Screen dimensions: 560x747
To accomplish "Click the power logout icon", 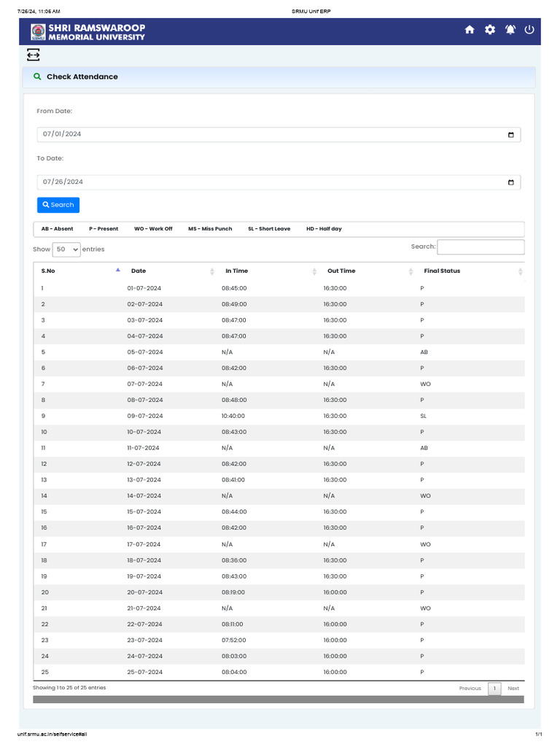I will [529, 29].
